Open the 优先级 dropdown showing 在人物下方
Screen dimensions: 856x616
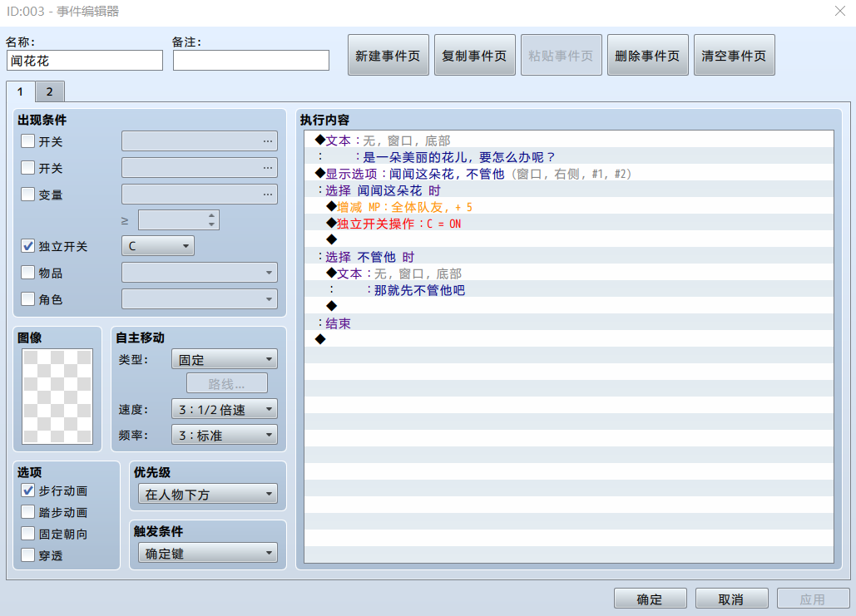point(207,494)
